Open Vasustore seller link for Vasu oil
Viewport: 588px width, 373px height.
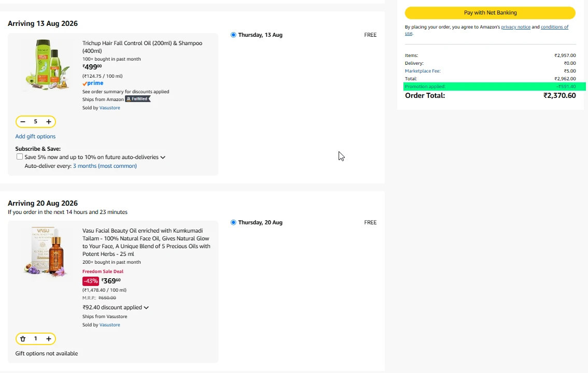pyautogui.click(x=109, y=325)
